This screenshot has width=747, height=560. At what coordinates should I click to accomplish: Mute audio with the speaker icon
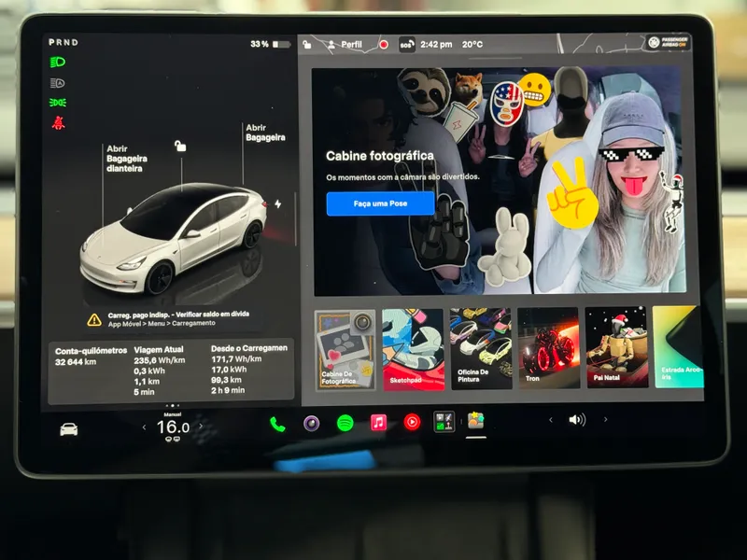[x=577, y=419]
